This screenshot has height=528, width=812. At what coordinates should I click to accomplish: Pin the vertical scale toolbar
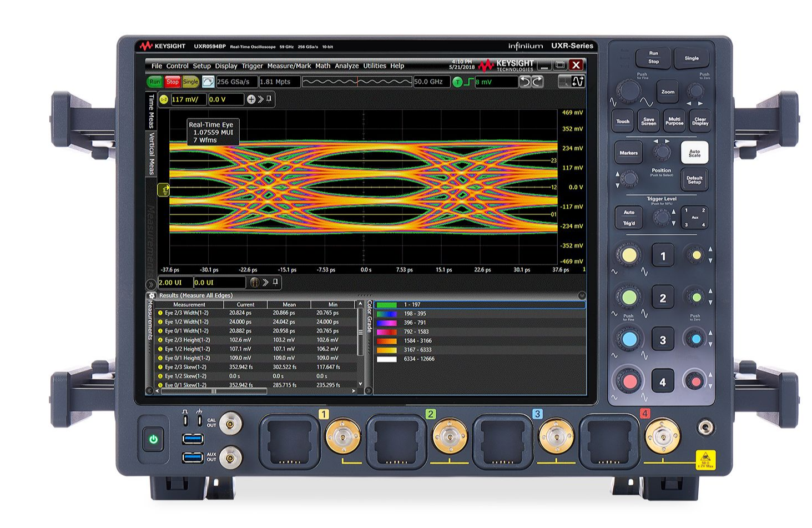click(x=269, y=99)
